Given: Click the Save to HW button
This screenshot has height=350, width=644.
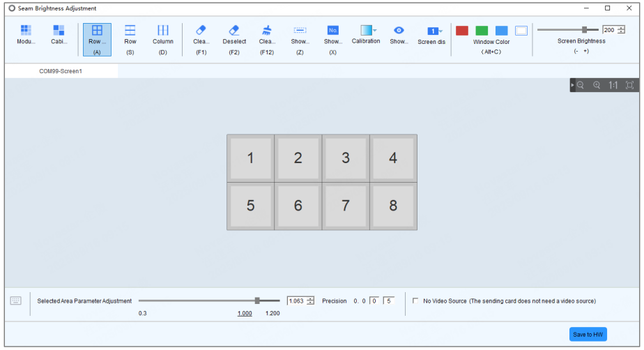Looking at the screenshot, I should (x=588, y=335).
